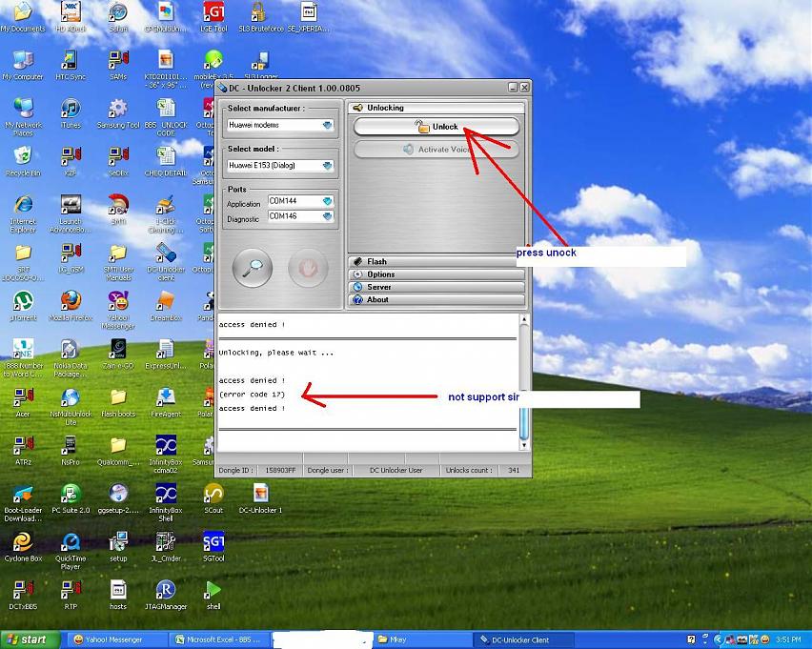This screenshot has height=649, width=812.
Task: Open the Server panel header
Action: coord(436,287)
